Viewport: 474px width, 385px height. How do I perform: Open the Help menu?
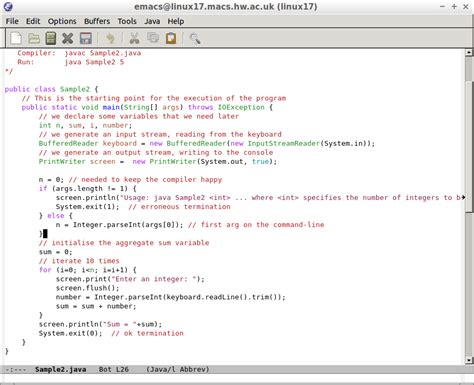coord(176,21)
